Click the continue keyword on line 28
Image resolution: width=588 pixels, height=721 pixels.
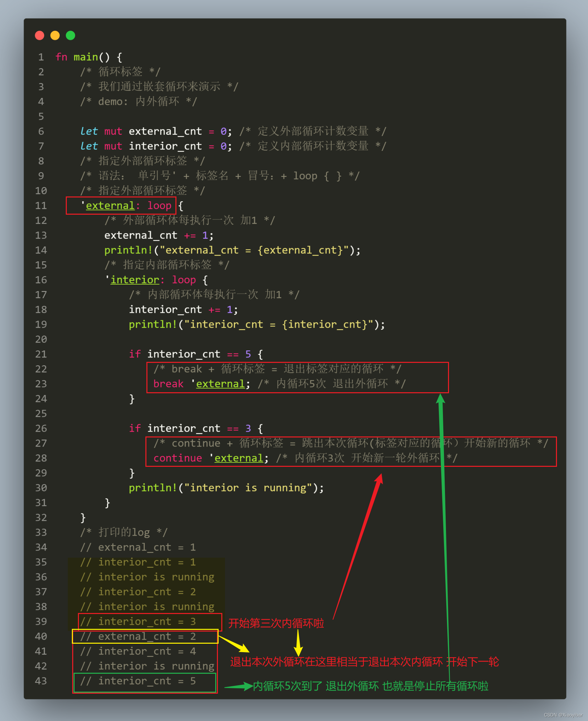[x=178, y=458]
